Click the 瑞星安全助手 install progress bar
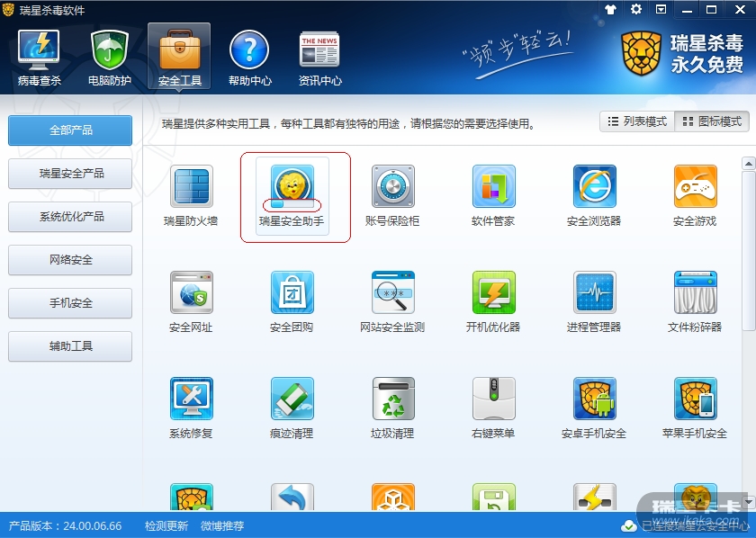This screenshot has width=756, height=538. click(x=292, y=204)
